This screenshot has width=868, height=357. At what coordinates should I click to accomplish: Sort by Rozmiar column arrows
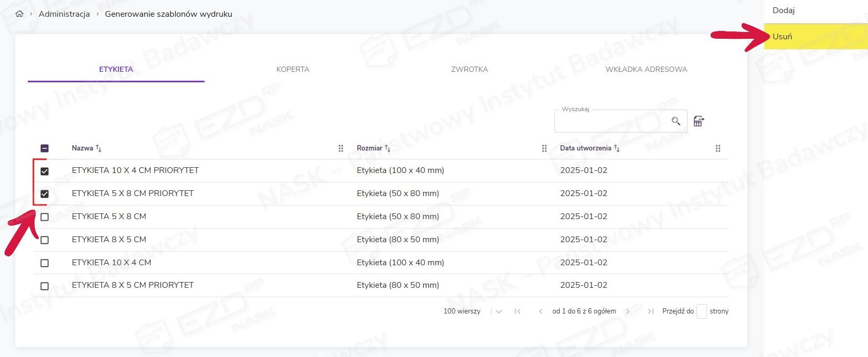click(x=388, y=148)
